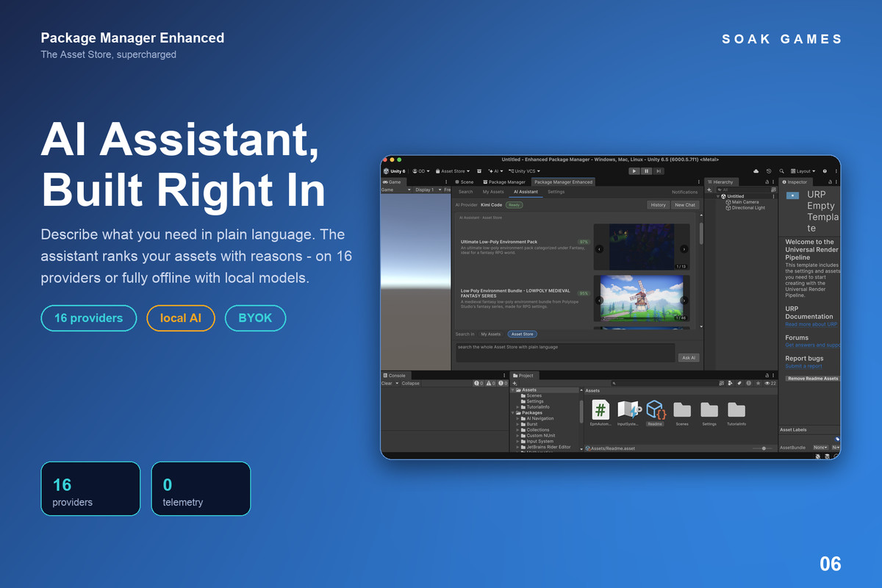Select My Assets search scope toggle
The image size is (882, 588).
491,334
